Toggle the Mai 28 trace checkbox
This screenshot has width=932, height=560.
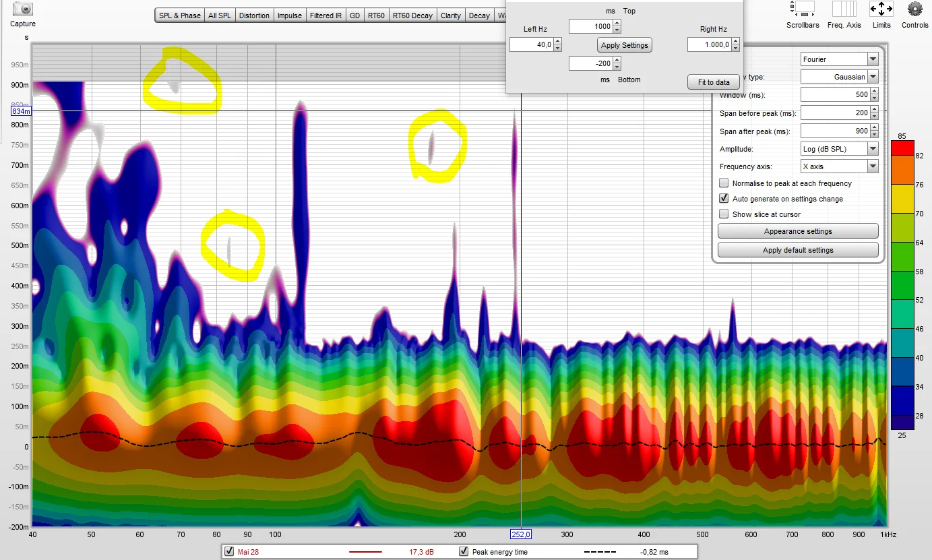click(229, 552)
